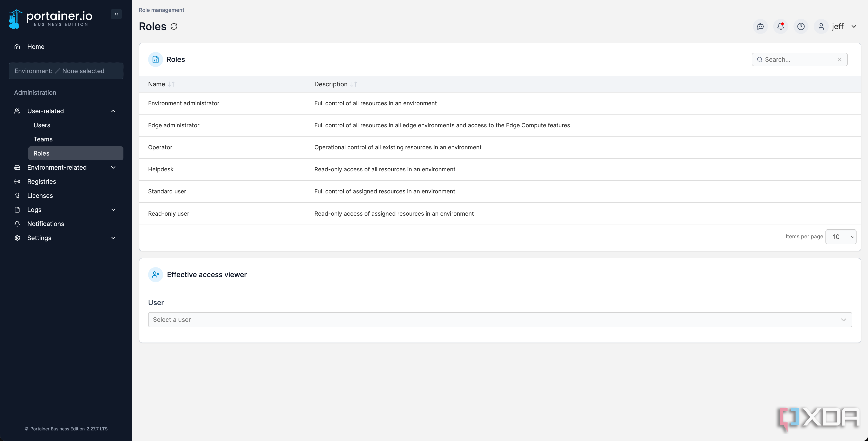Refresh the Roles page via reload icon
The height and width of the screenshot is (441, 868).
(174, 26)
